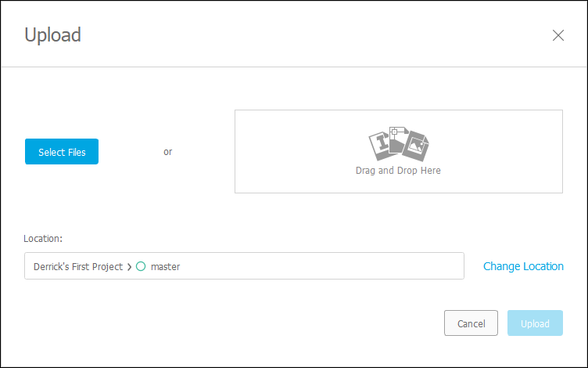
Task: Click the empty right side of drop zone
Action: point(508,151)
